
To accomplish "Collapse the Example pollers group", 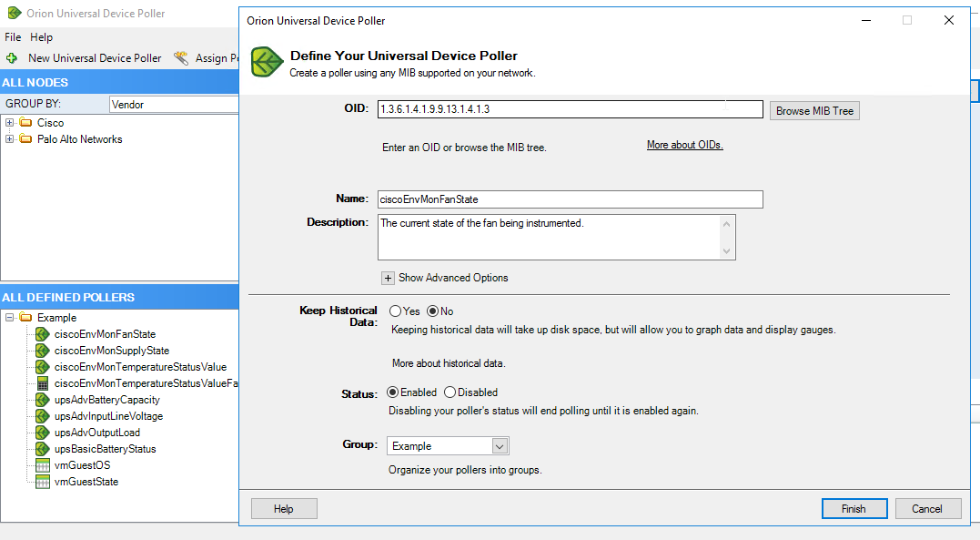I will 9,317.
